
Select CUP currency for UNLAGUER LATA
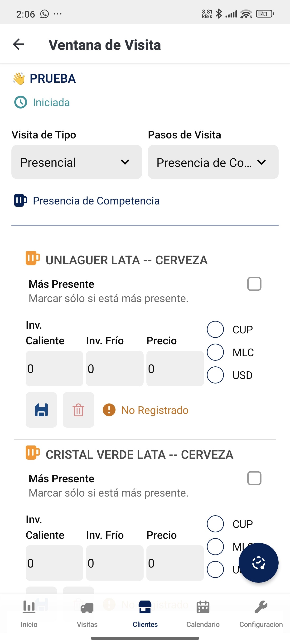click(x=215, y=329)
